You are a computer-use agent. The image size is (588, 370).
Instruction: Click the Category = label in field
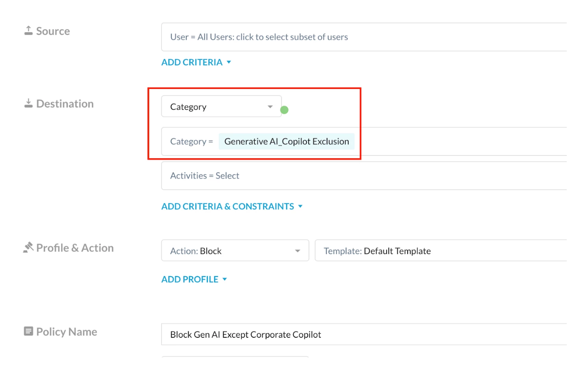191,141
